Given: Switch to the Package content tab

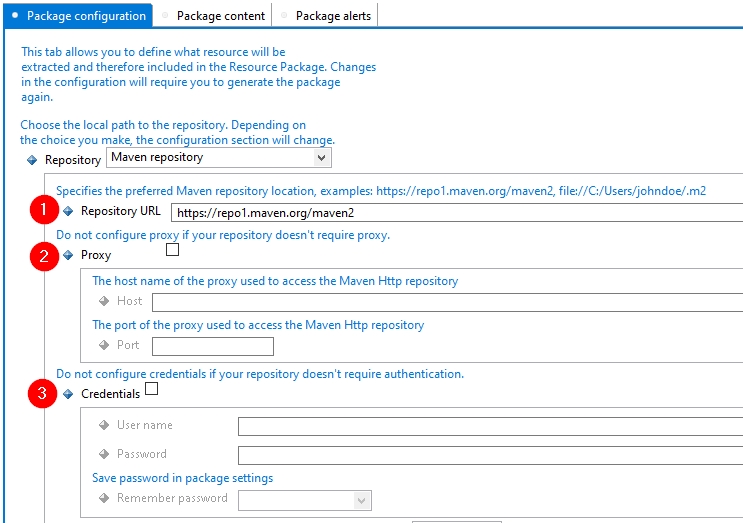Looking at the screenshot, I should [220, 15].
